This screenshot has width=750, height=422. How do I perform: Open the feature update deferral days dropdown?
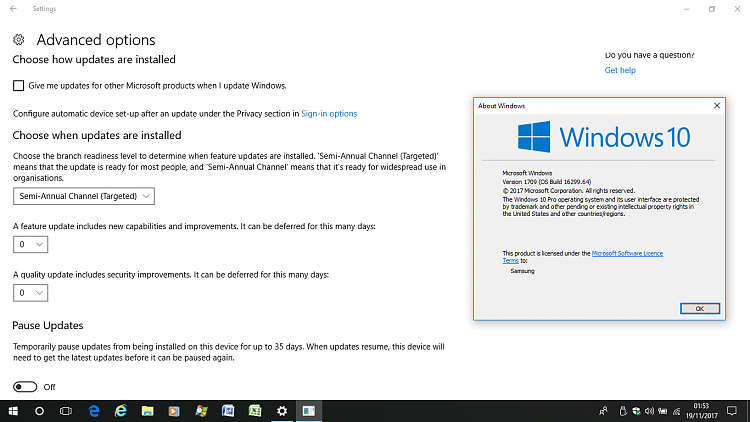click(x=30, y=244)
